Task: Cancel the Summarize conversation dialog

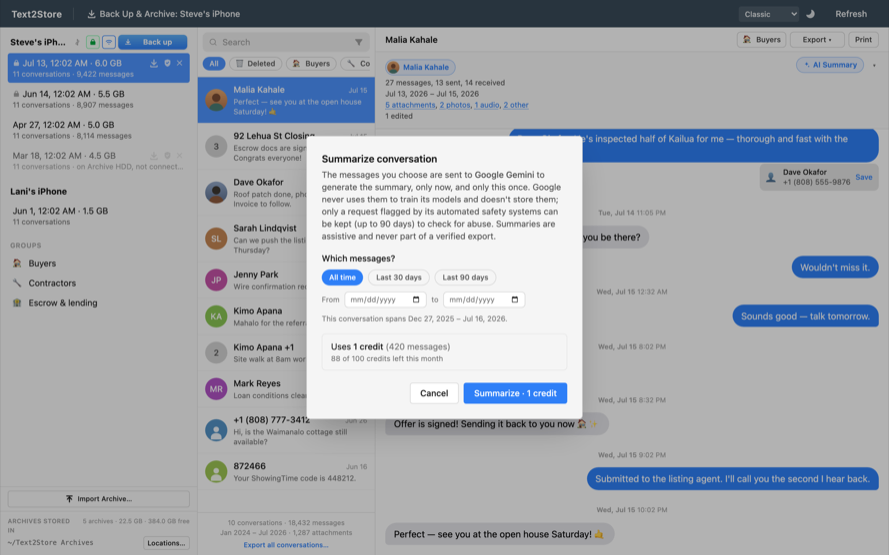Action: pyautogui.click(x=434, y=393)
